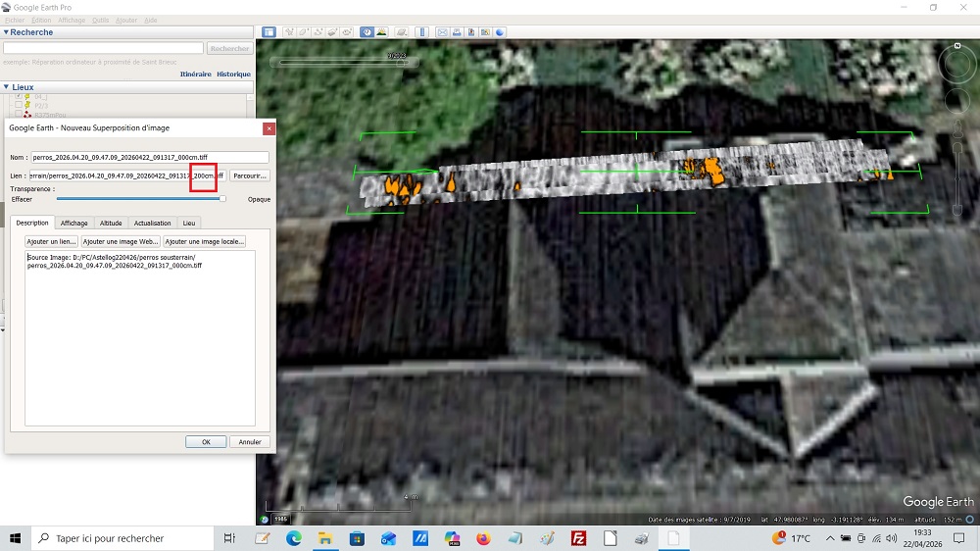Switch to the Altitude tab
The height and width of the screenshot is (551, 980).
point(111,223)
